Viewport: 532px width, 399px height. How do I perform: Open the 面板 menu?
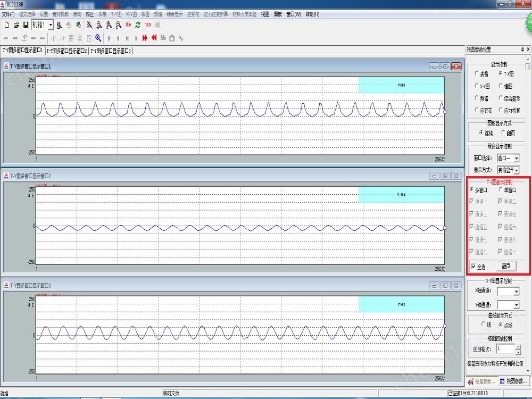(x=278, y=14)
